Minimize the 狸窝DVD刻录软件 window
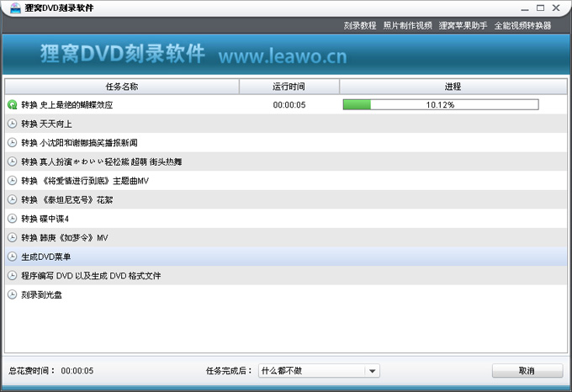The width and height of the screenshot is (572, 392). [x=525, y=8]
